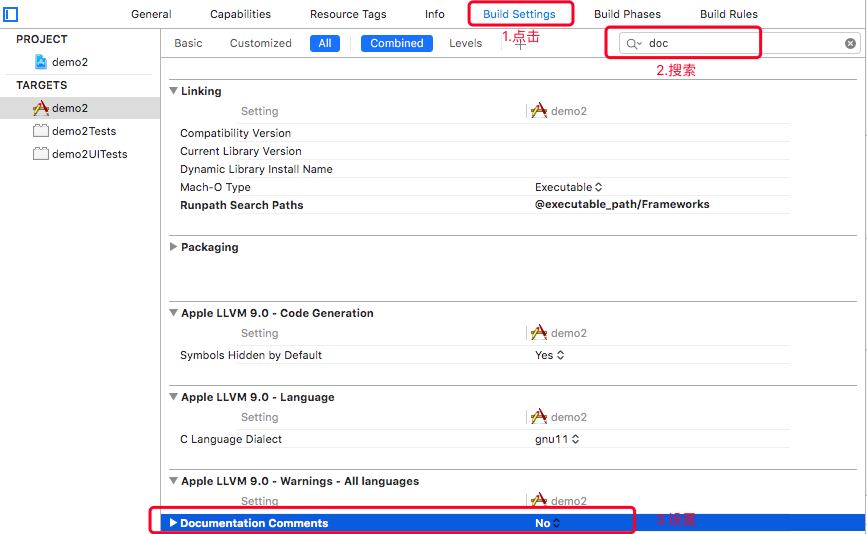Click the demo2Tests folder icon

point(41,131)
